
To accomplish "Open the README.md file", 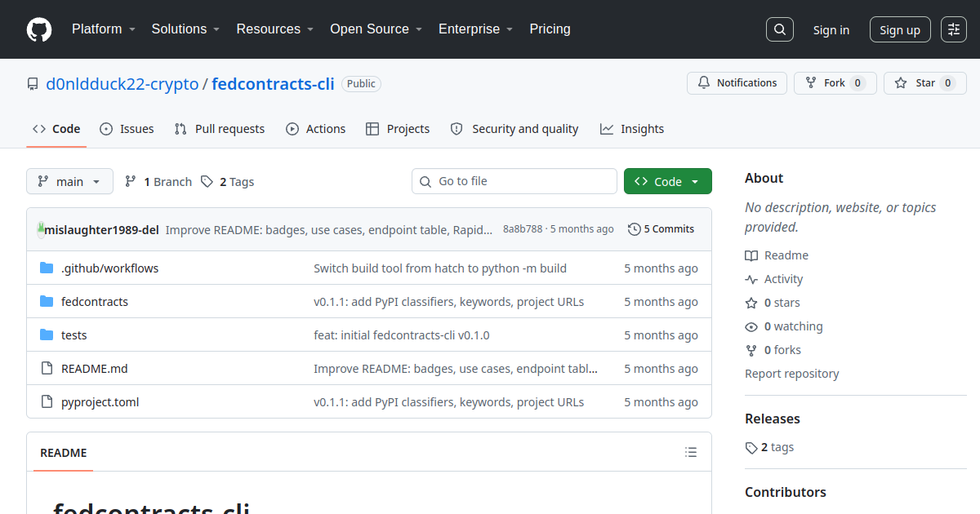I will click(95, 369).
